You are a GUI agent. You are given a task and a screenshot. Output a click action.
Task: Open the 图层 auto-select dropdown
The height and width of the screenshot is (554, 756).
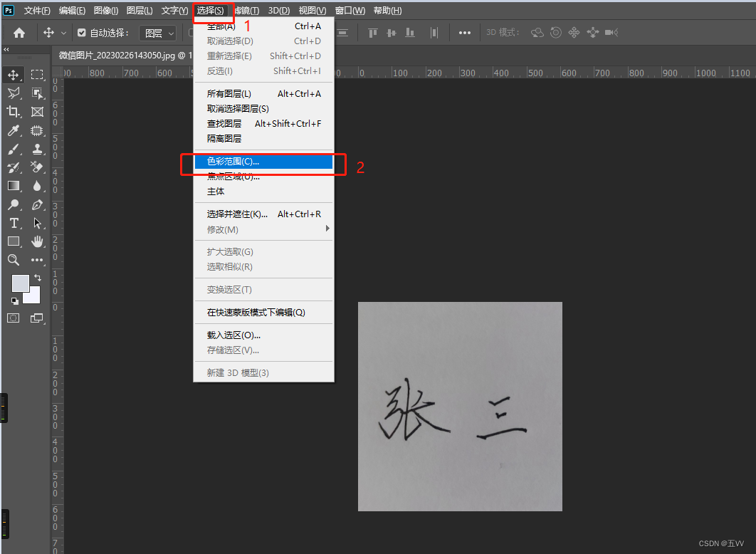click(157, 33)
